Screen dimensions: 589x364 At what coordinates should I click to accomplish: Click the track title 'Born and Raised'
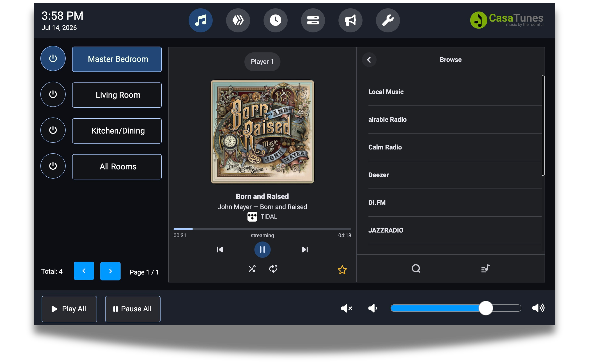(x=262, y=196)
